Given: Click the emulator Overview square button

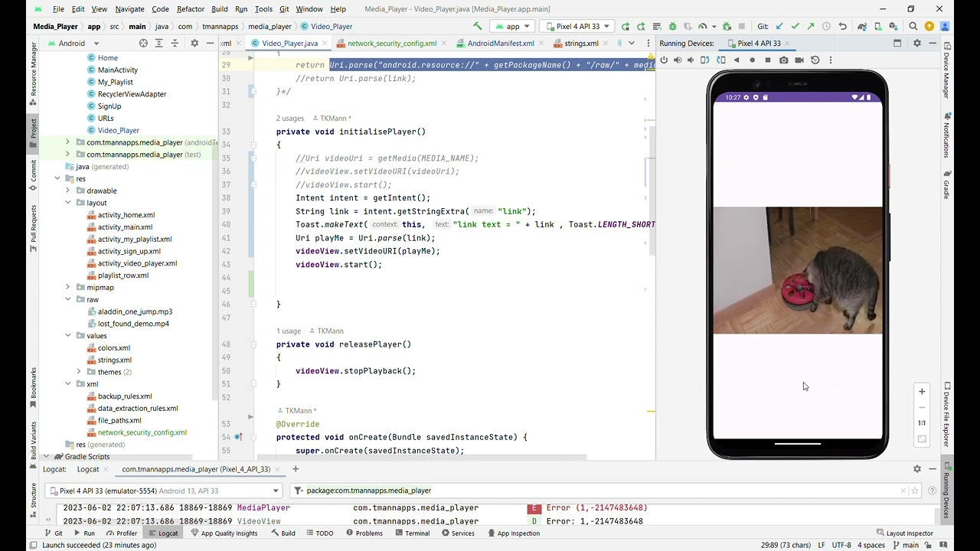Looking at the screenshot, I should (768, 60).
